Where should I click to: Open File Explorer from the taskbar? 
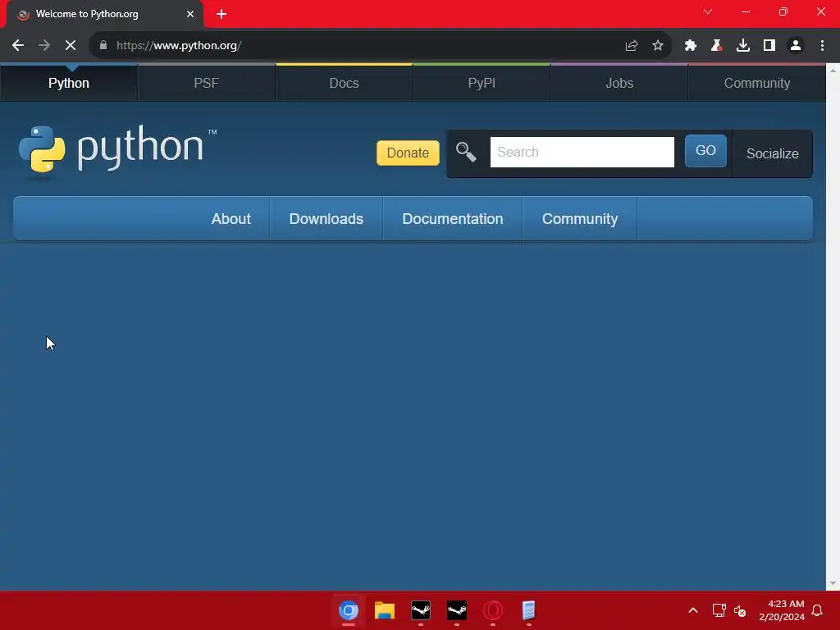pos(385,610)
